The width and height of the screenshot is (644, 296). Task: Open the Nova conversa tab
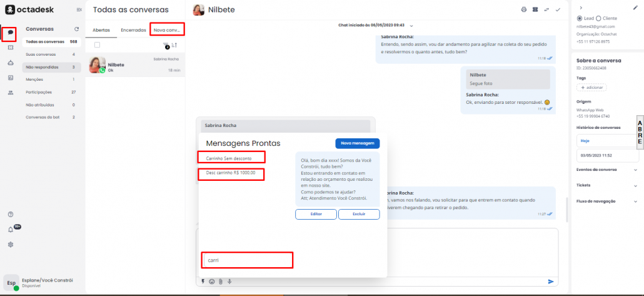[x=167, y=29]
